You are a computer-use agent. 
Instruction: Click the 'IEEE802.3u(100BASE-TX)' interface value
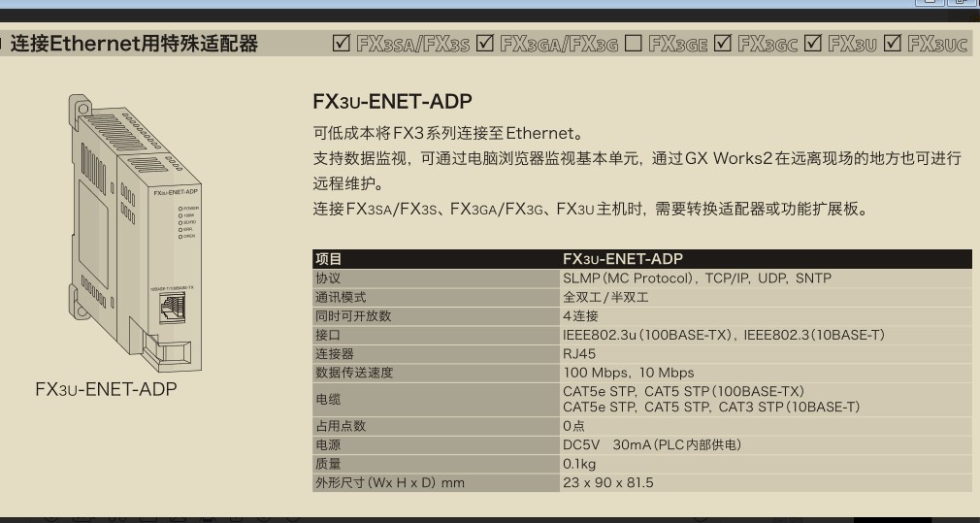(649, 335)
